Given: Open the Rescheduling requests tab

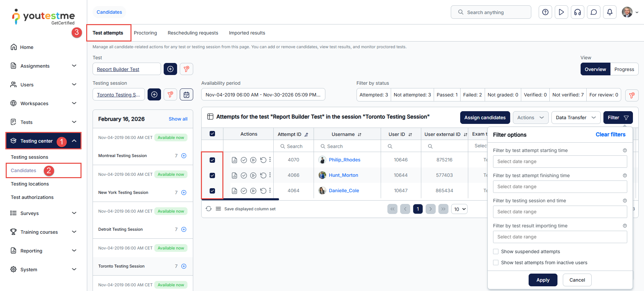Looking at the screenshot, I should pyautogui.click(x=193, y=33).
